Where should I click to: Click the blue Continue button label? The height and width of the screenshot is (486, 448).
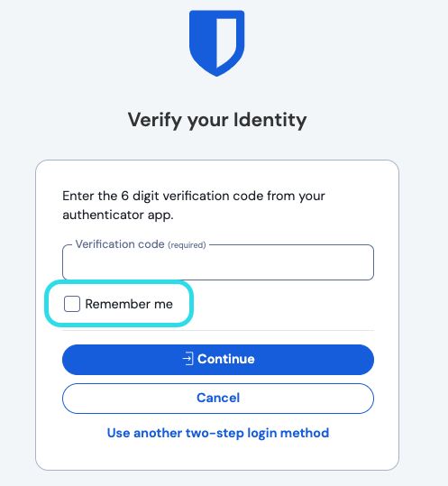point(226,359)
